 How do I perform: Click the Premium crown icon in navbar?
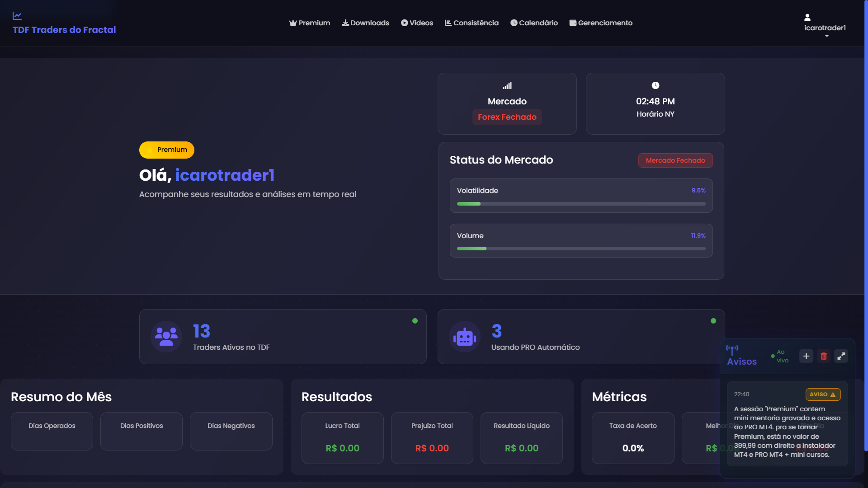click(x=292, y=23)
